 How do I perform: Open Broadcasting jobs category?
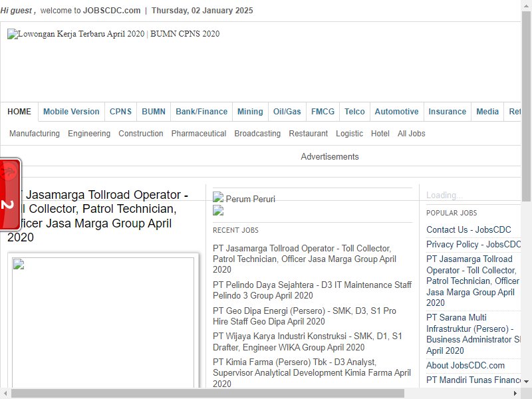click(257, 134)
